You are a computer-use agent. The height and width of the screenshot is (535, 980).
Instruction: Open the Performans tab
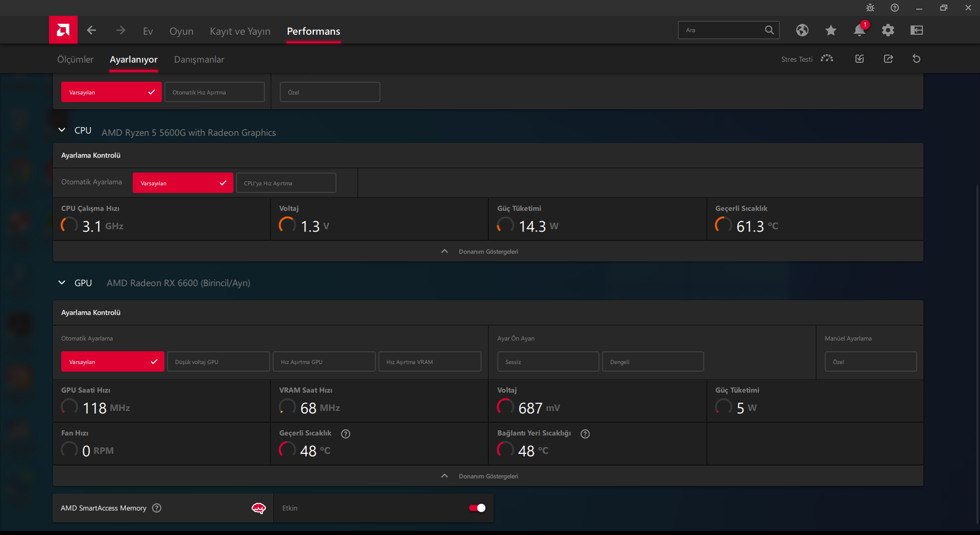pos(313,31)
